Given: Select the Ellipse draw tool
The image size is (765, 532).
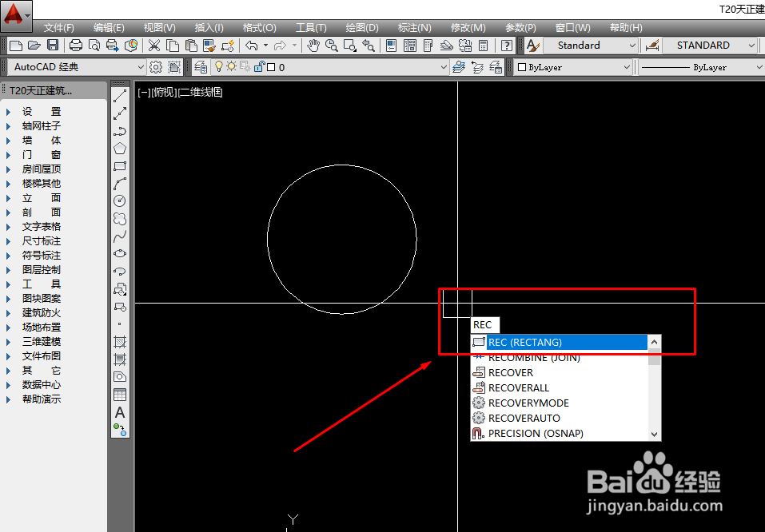Looking at the screenshot, I should [120, 253].
